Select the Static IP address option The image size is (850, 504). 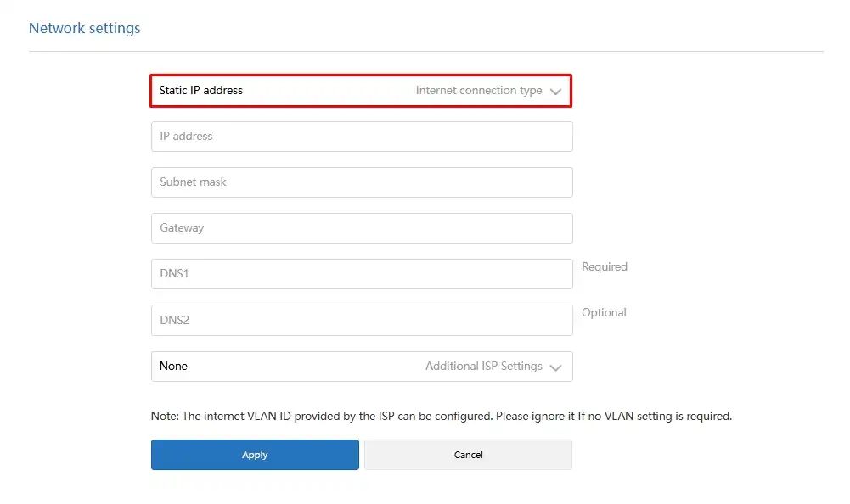point(200,90)
